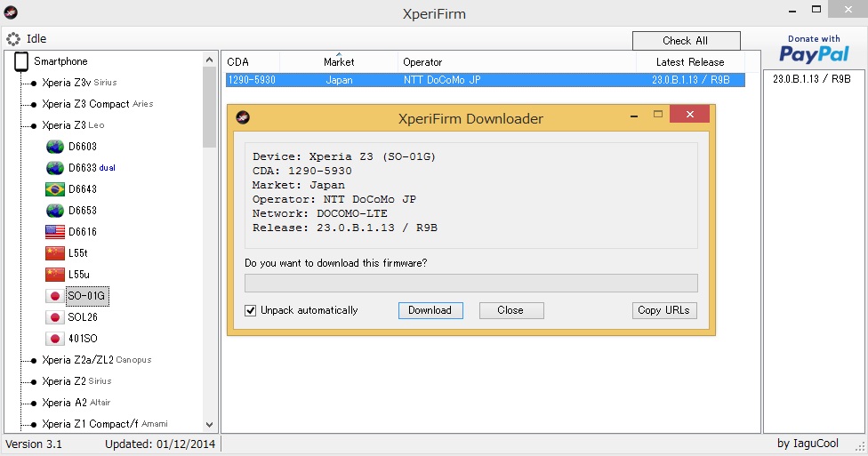868x456 pixels.
Task: Sort by the Latest Release column header
Action: [x=690, y=62]
